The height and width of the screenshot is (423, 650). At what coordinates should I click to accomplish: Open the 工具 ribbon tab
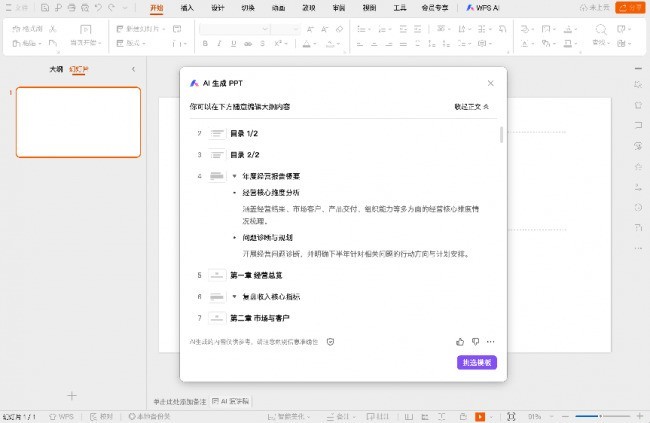pos(400,8)
